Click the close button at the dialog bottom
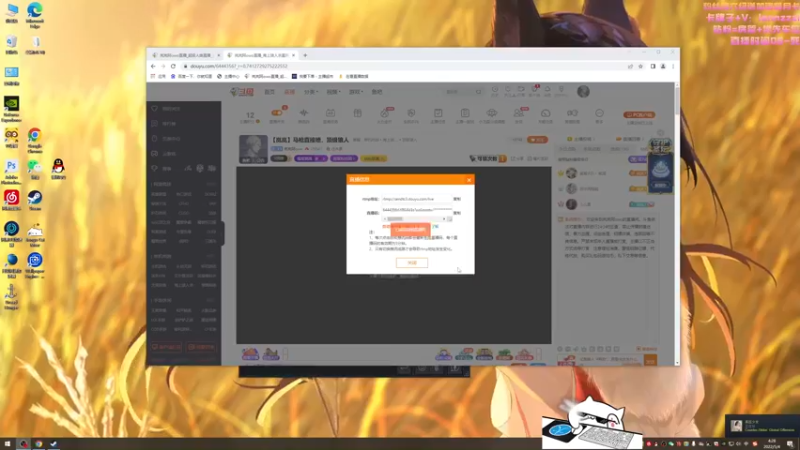Screen dimensions: 800x450 [x=412, y=263]
